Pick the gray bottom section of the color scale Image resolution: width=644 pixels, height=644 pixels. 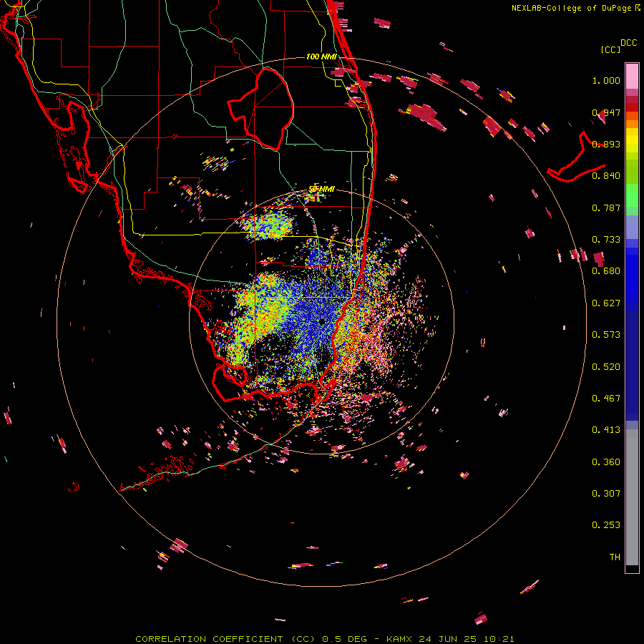[x=632, y=497]
